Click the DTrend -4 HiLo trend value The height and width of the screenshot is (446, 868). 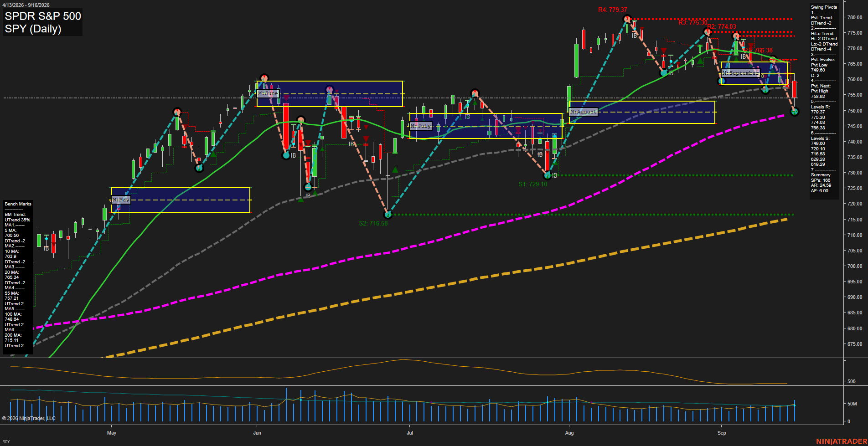[821, 49]
